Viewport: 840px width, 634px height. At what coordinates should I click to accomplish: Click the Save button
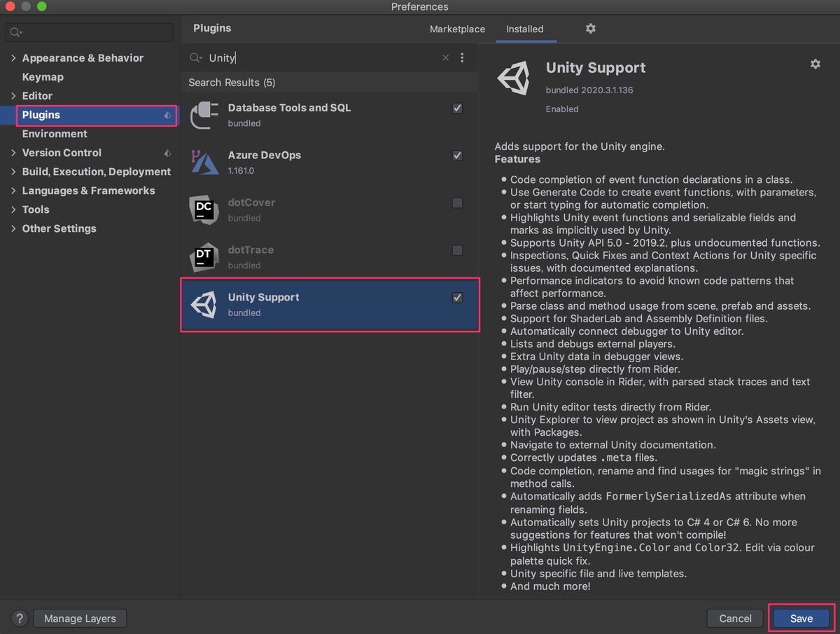coord(801,619)
